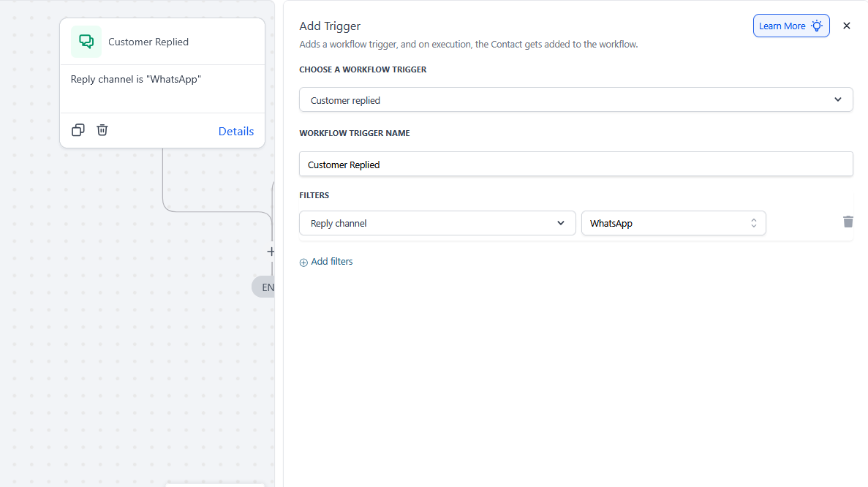This screenshot has width=868, height=487.
Task: Click chevron arrow on Customer replied field
Action: coord(838,100)
